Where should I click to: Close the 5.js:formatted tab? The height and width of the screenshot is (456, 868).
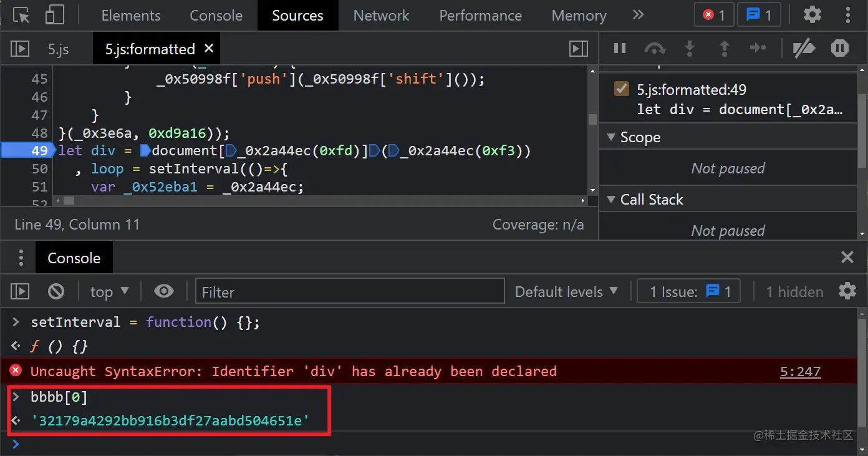click(x=209, y=48)
